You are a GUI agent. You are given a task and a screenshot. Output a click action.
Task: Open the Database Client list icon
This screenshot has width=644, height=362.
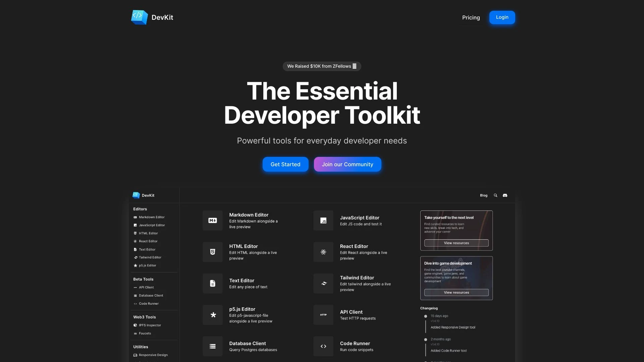[212, 346]
